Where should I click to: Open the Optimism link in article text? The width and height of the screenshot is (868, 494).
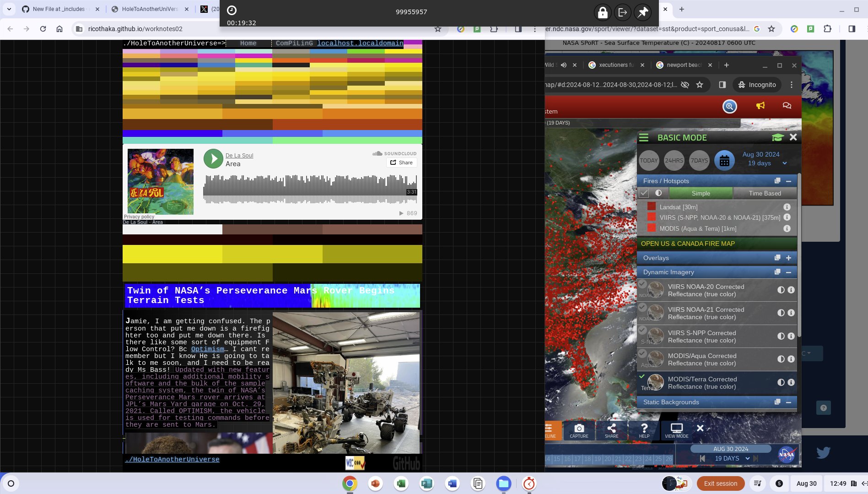pos(208,349)
